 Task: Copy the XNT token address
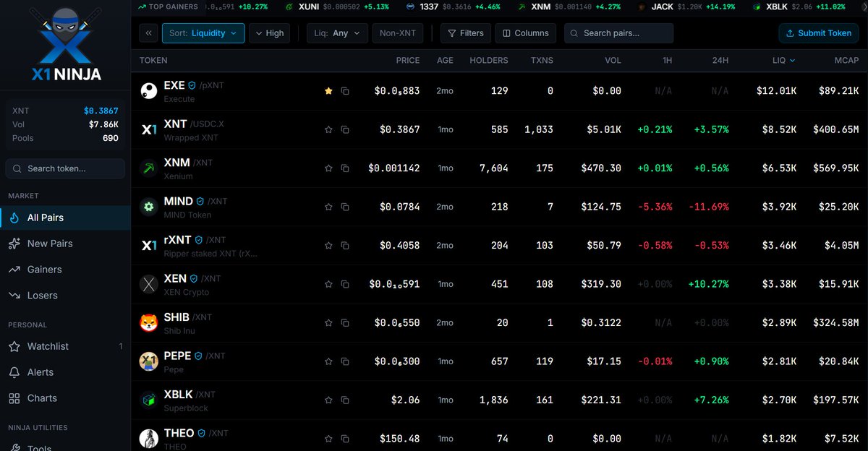345,129
